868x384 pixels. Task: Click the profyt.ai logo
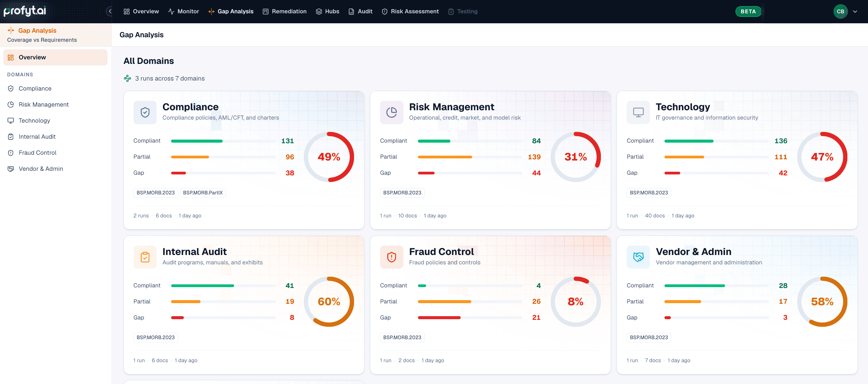pyautogui.click(x=25, y=11)
